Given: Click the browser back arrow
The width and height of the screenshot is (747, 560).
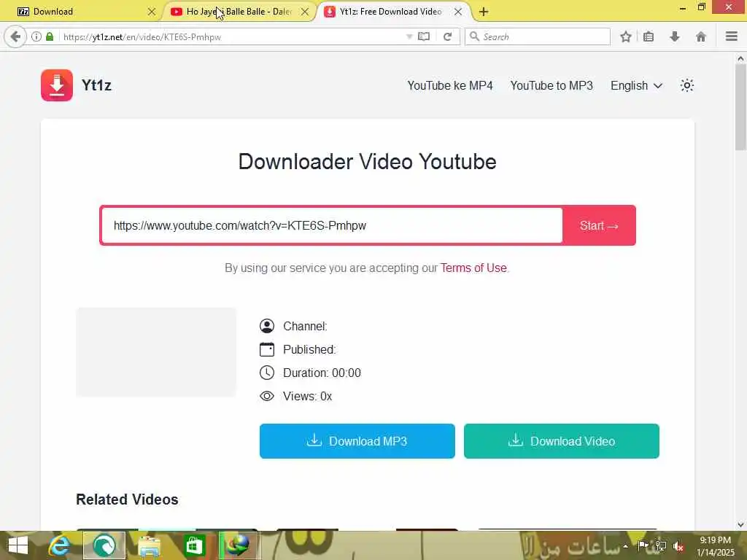Looking at the screenshot, I should tap(15, 36).
